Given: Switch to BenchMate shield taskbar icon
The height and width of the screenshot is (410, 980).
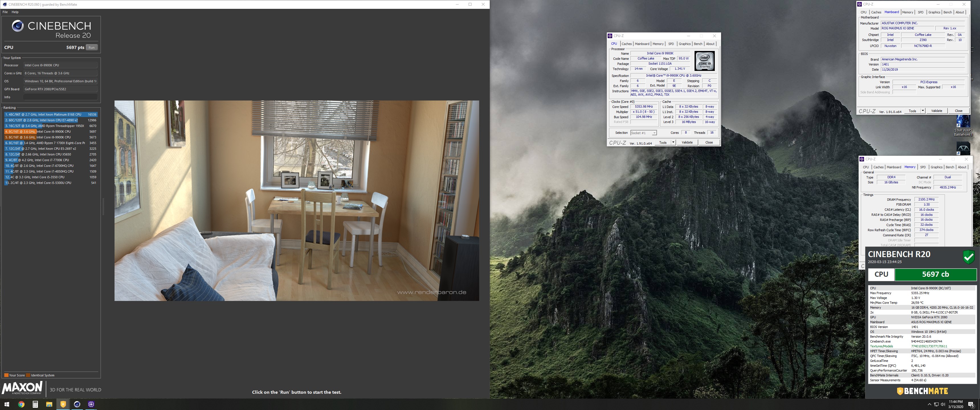Looking at the screenshot, I should pos(63,404).
